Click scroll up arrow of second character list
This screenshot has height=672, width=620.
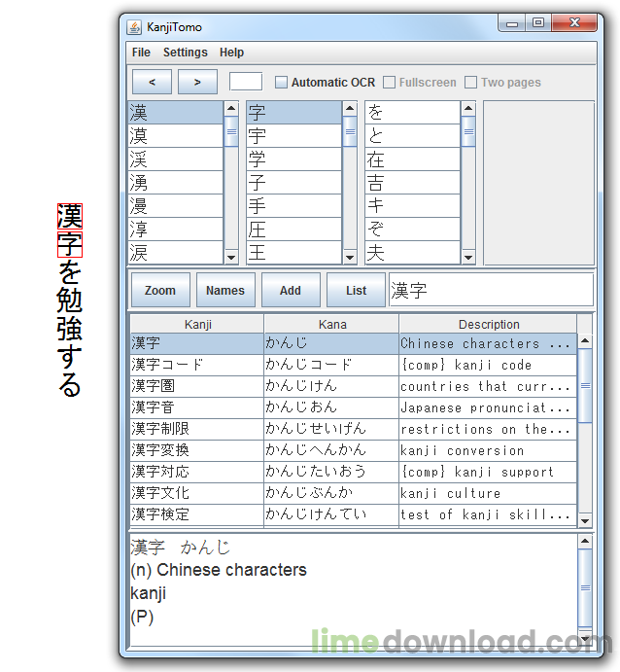(350, 108)
